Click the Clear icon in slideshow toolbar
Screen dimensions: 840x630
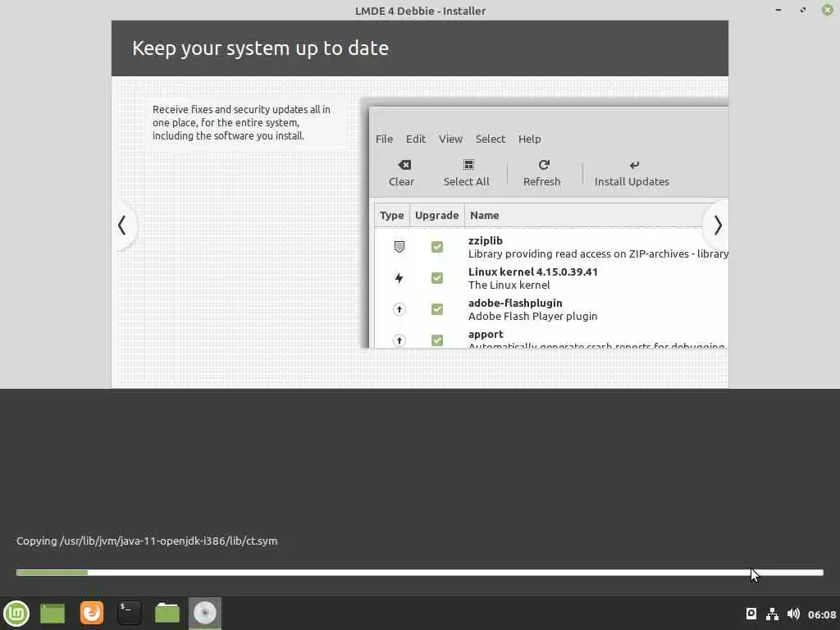(x=404, y=165)
